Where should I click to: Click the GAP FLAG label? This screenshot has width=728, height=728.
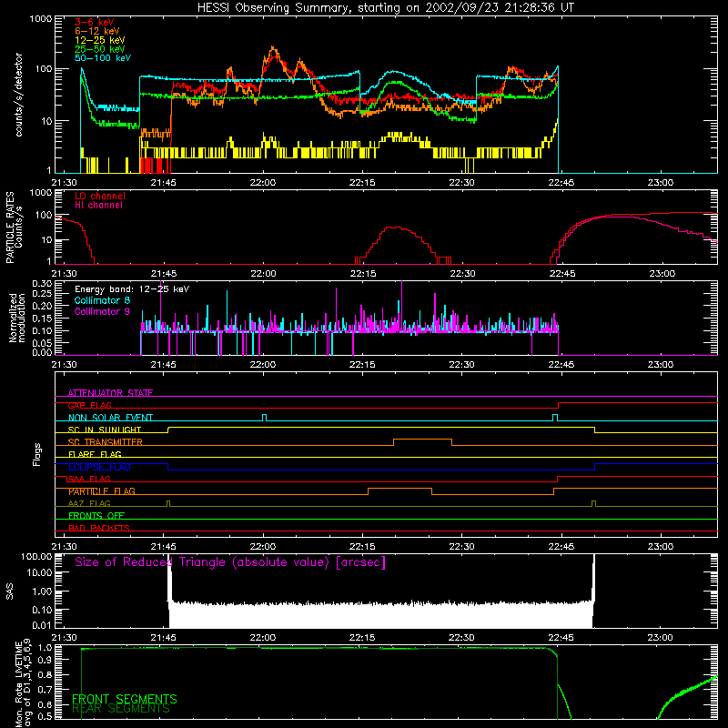point(89,405)
